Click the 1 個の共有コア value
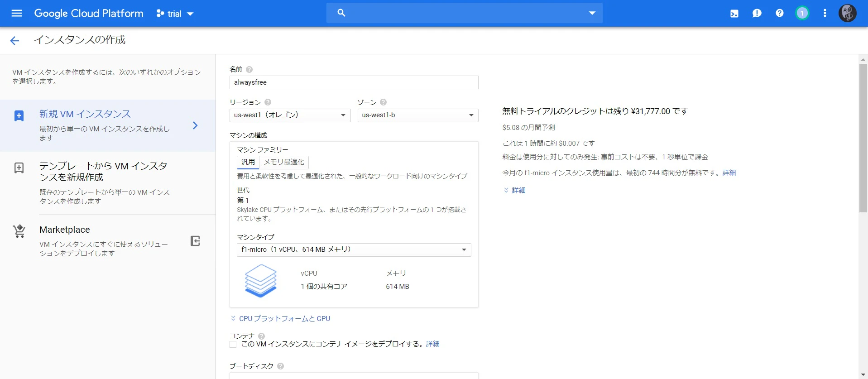Image resolution: width=868 pixels, height=379 pixels. 324,287
